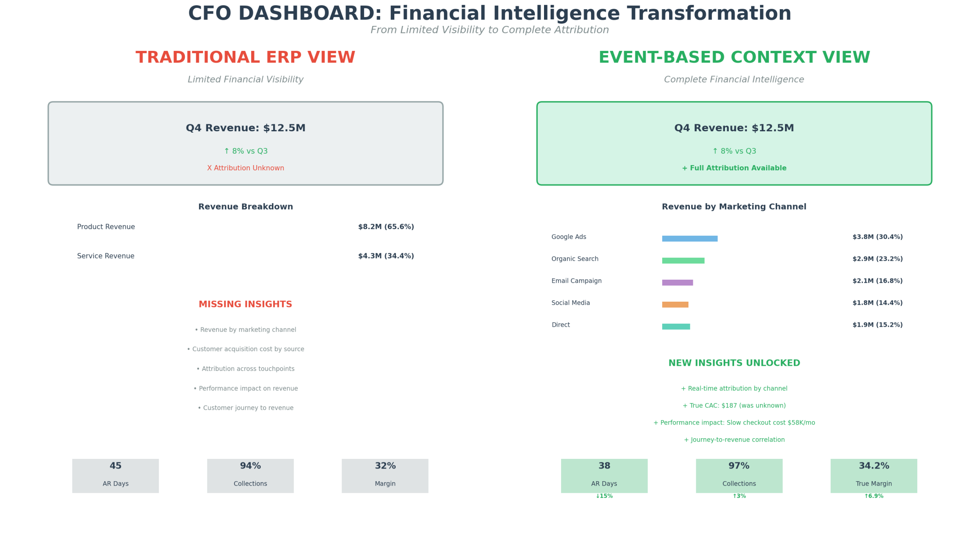Click the 'Attribution Unknown' red warning text
The image size is (980, 537).
tap(245, 168)
